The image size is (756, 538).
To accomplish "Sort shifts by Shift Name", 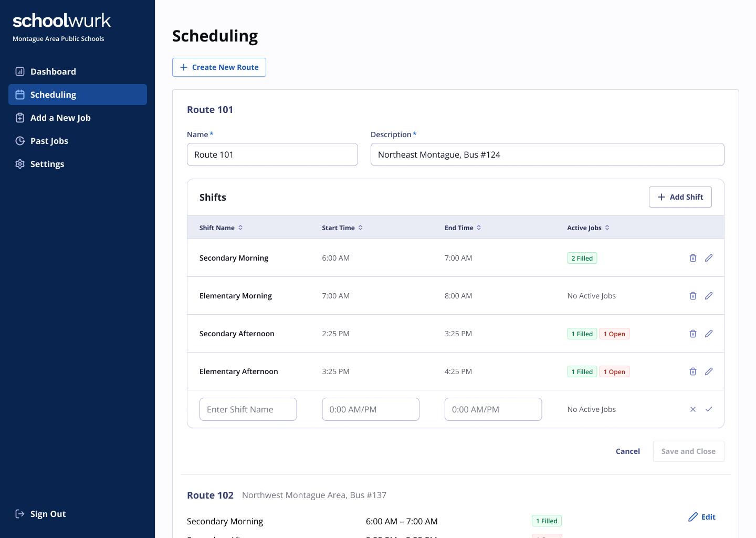I will coord(221,227).
